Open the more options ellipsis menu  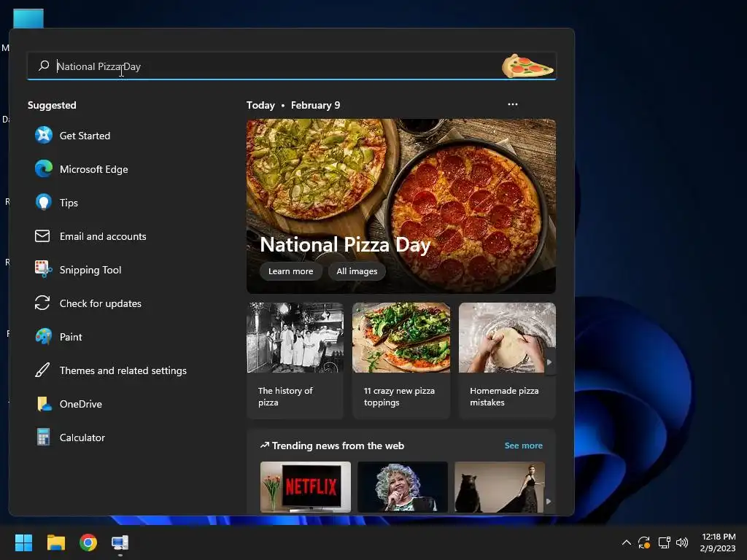[513, 104]
